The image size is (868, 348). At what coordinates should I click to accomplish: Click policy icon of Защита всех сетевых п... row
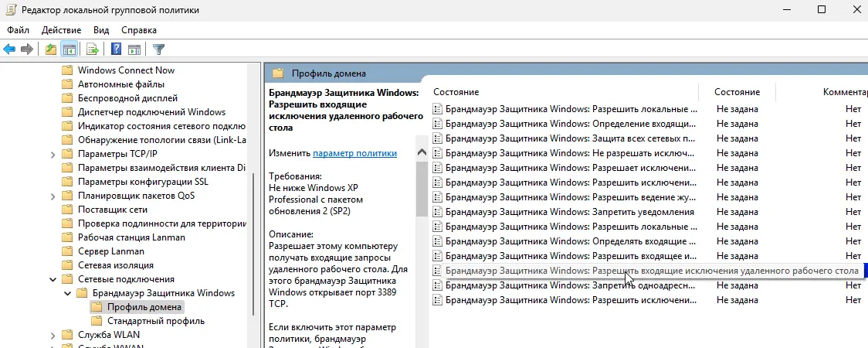point(437,138)
